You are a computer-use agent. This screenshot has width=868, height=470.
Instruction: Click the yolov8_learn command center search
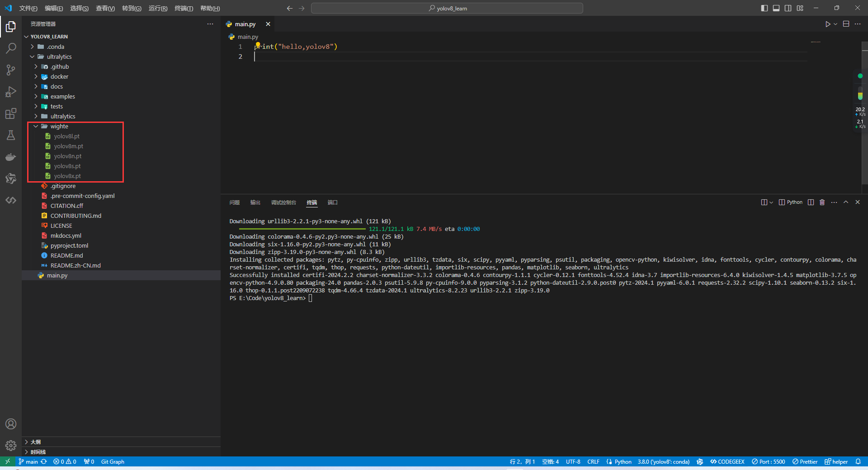tap(447, 8)
